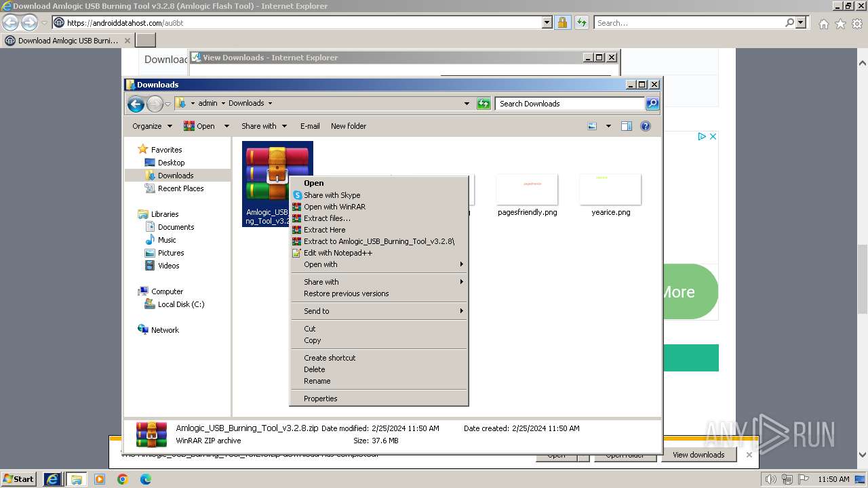Choose Rename in context menu
The width and height of the screenshot is (868, 488).
(379, 381)
